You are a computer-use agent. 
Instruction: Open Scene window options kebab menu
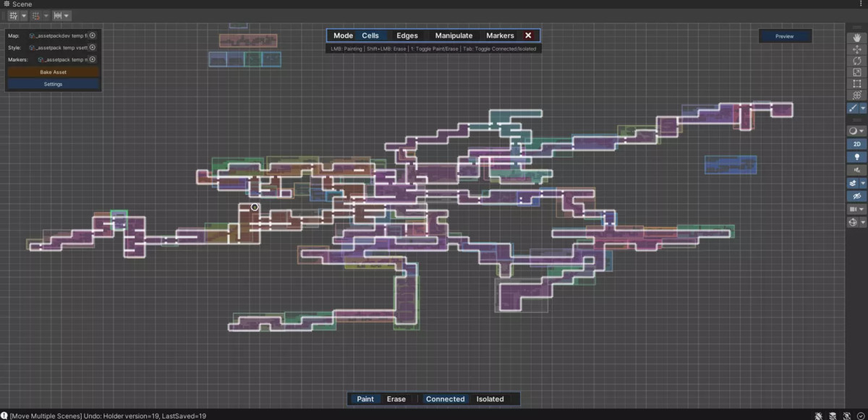pyautogui.click(x=861, y=4)
